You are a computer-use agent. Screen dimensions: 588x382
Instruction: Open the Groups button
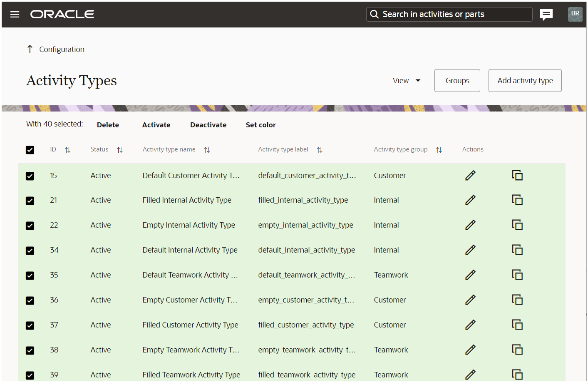[457, 81]
